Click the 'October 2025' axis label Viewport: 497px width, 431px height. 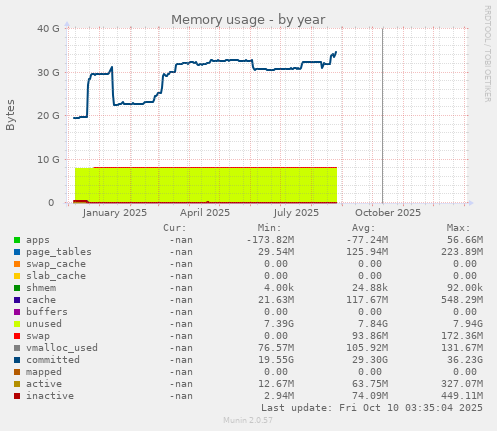point(388,213)
